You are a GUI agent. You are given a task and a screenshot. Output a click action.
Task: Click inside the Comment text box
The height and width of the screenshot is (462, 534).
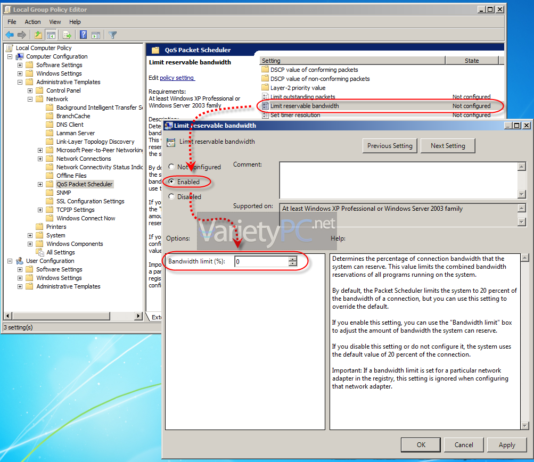tap(398, 180)
